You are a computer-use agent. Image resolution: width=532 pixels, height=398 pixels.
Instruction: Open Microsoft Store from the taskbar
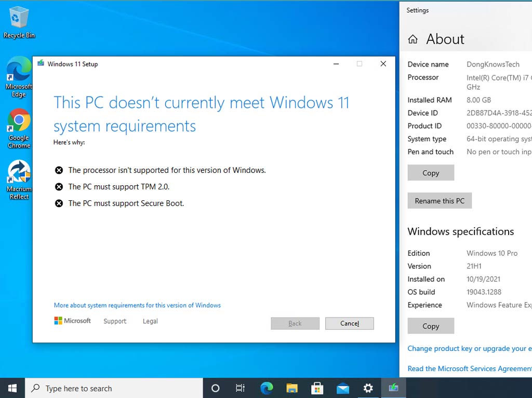point(317,388)
